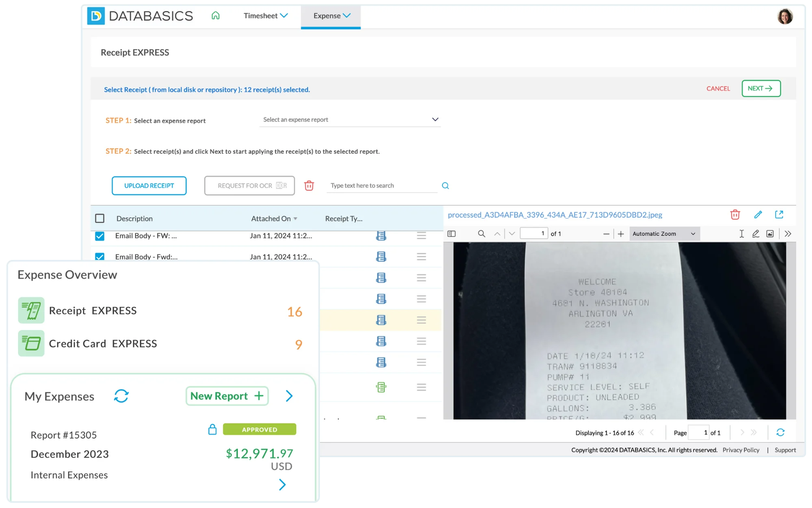Screen dimensions: 812x508
Task: Open the Automatic Zoom dropdown
Action: pyautogui.click(x=664, y=234)
